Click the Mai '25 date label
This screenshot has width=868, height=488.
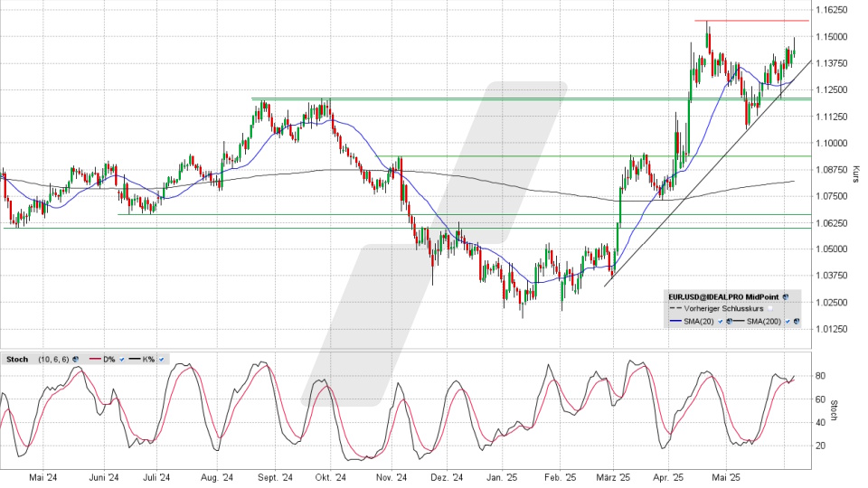click(726, 477)
